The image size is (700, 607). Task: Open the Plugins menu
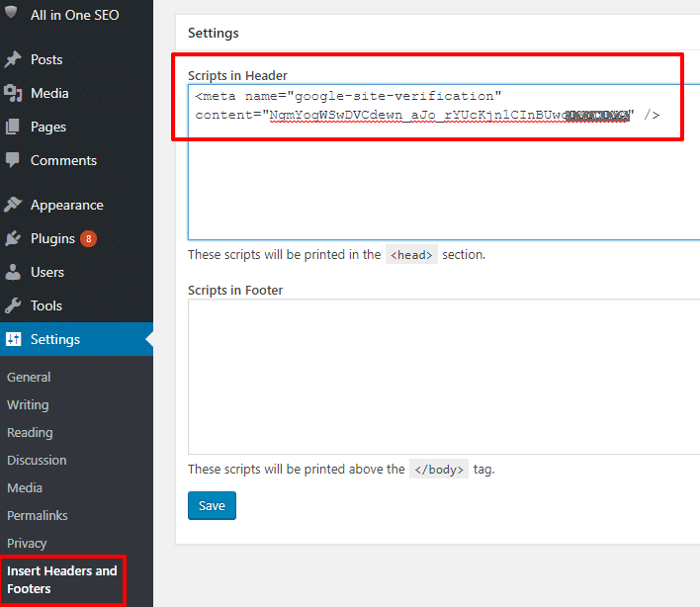[76, 238]
